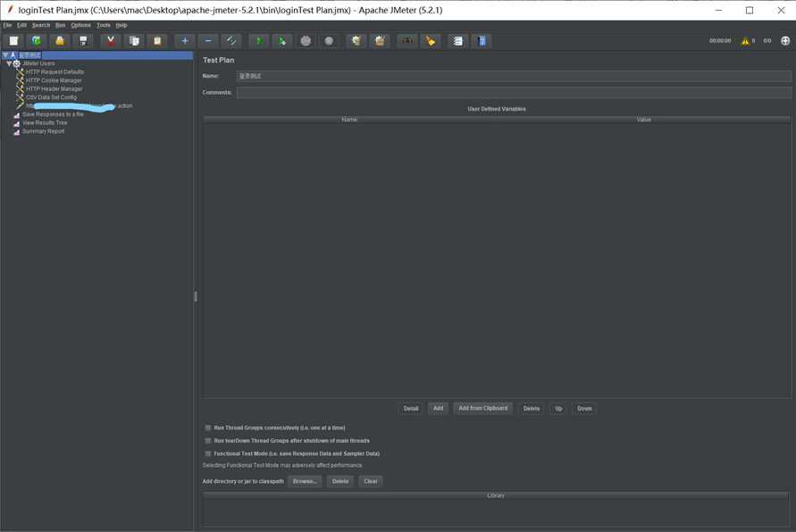
Task: Click the Delete button next to Browse
Action: click(340, 481)
